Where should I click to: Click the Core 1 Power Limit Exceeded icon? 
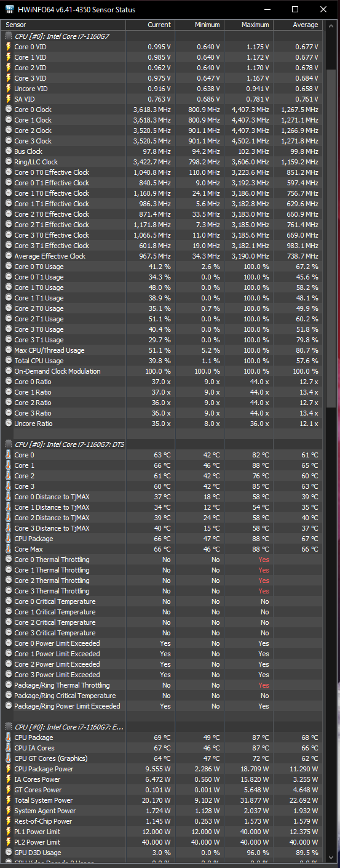click(x=9, y=654)
